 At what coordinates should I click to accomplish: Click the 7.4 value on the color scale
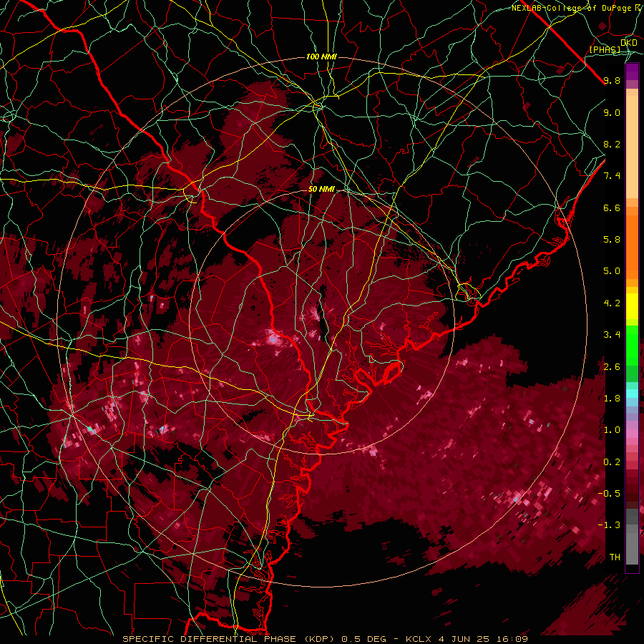click(x=612, y=176)
